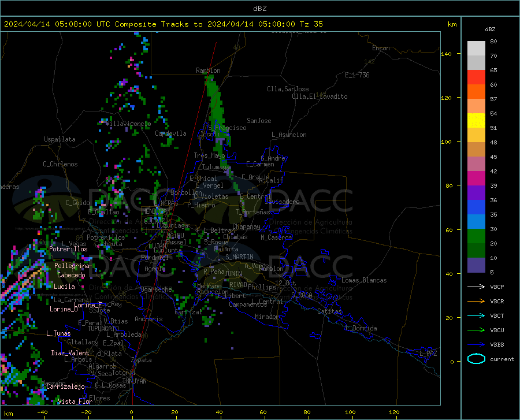This screenshot has width=520, height=420.
Task: Select the slate swatch between 10 and 5
Action: [x=476, y=265]
